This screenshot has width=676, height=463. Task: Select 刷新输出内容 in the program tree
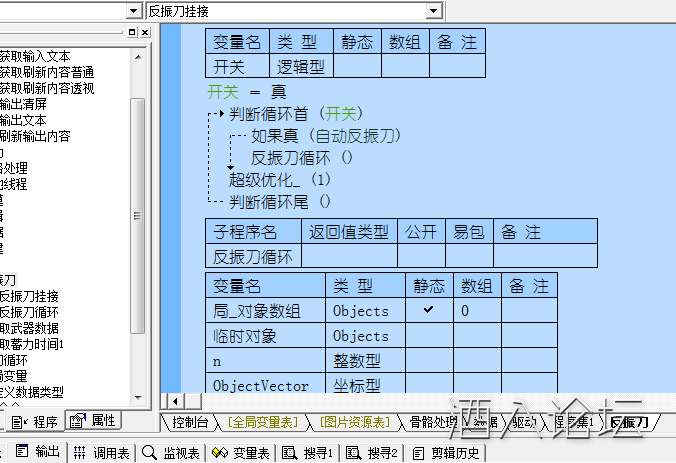pyautogui.click(x=34, y=136)
